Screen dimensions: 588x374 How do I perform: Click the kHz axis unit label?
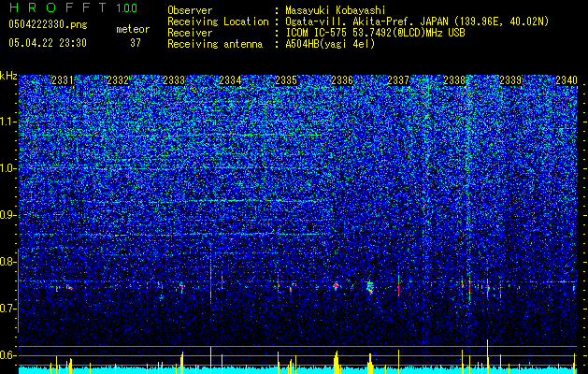8,76
